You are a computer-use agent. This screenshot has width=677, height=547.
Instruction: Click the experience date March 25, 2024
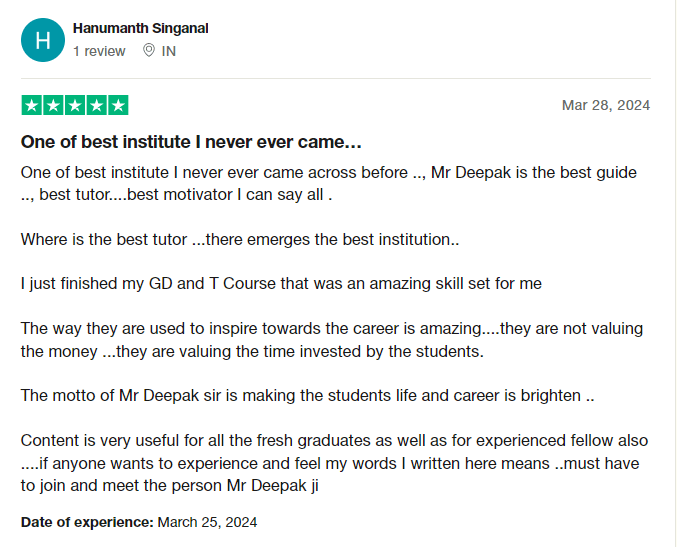207,522
